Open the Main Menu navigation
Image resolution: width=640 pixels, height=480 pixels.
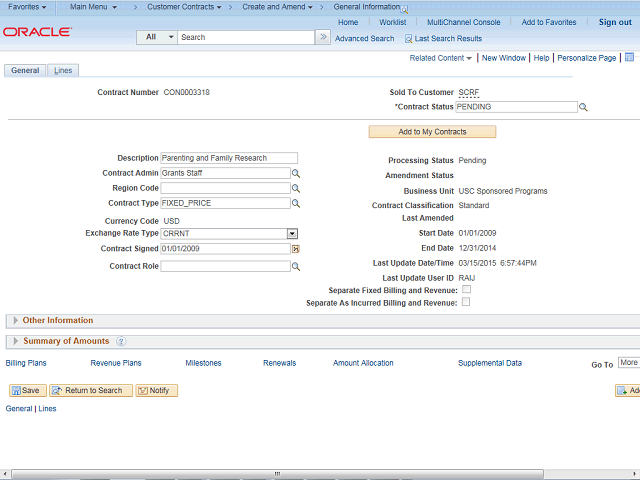point(92,7)
